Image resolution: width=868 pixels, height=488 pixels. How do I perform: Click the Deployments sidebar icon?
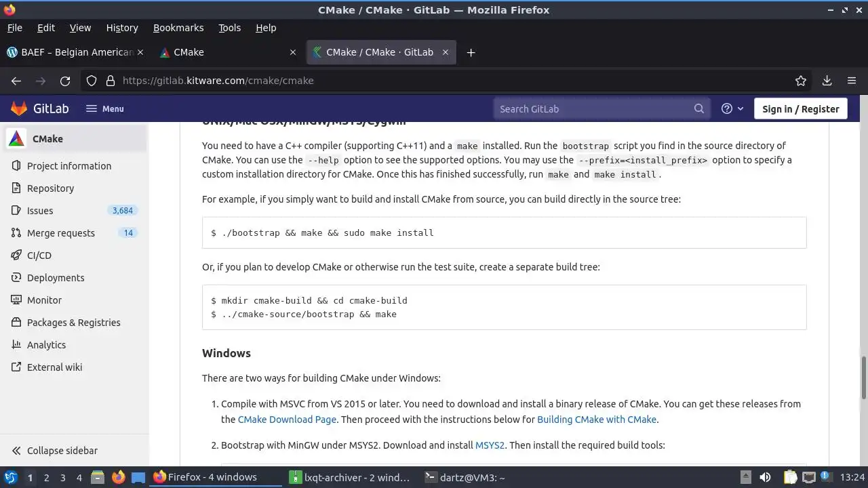[16, 278]
